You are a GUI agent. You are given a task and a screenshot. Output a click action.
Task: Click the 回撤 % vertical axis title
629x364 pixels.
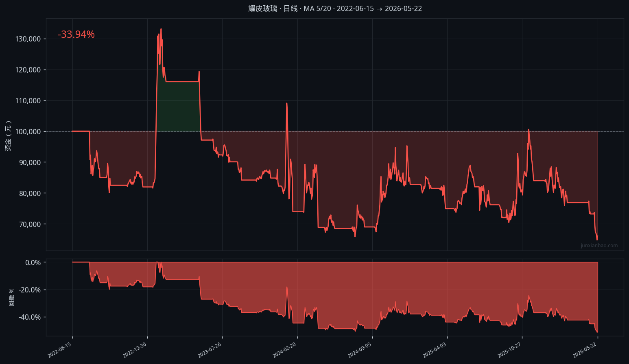[11, 297]
